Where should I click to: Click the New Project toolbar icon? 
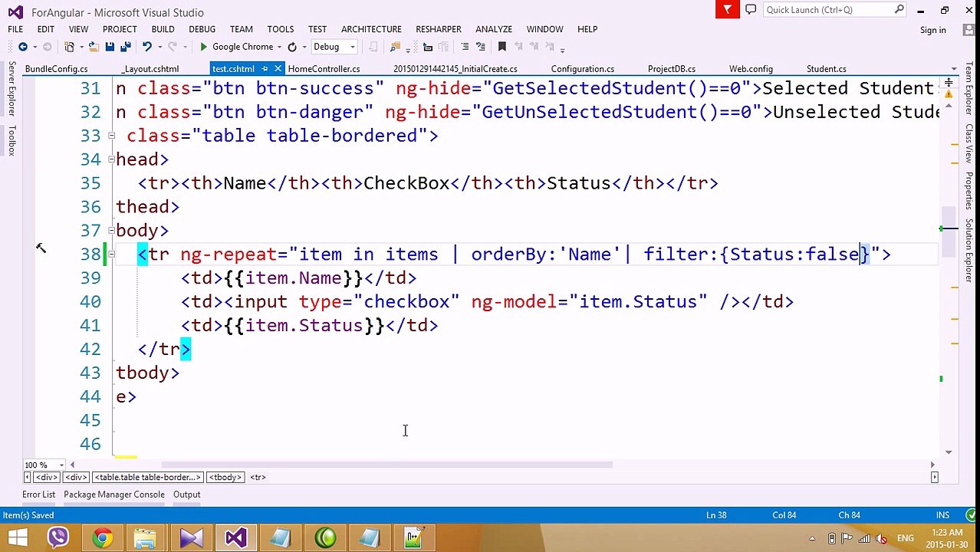70,47
